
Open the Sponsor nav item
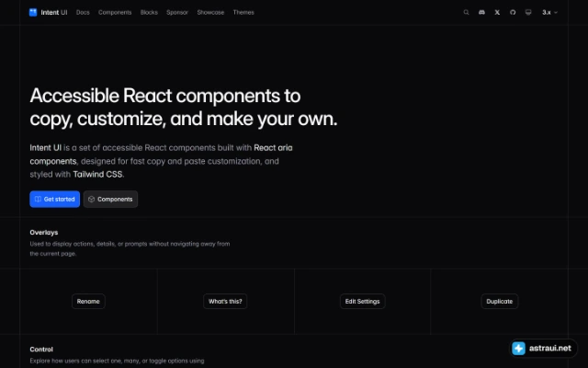(x=177, y=12)
